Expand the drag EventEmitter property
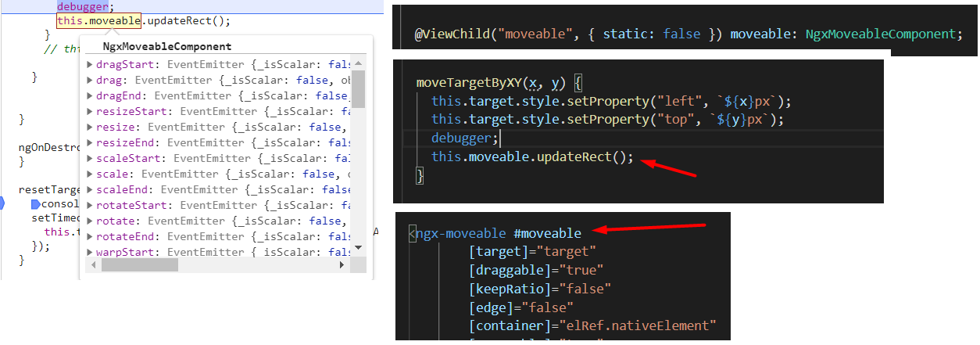The image size is (980, 345). [x=90, y=80]
